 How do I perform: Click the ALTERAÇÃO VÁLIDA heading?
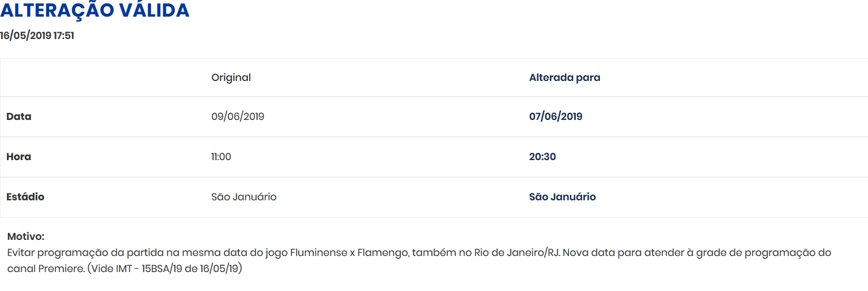[x=95, y=10]
